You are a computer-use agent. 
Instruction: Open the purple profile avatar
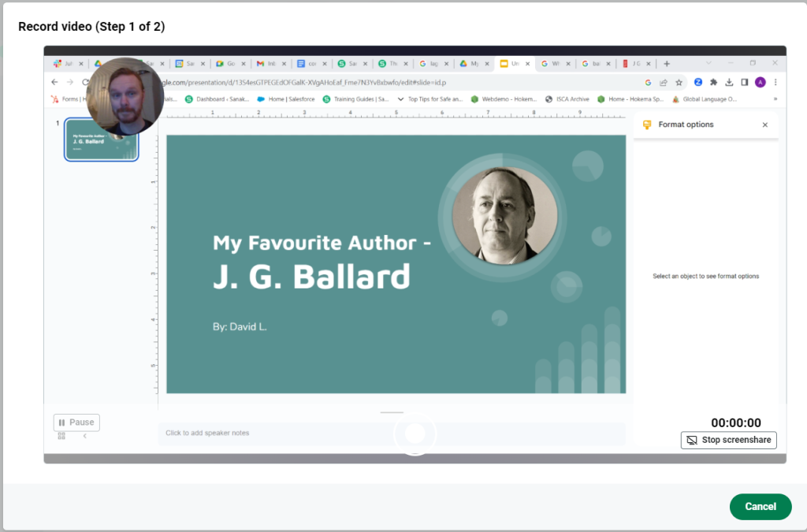pyautogui.click(x=761, y=82)
